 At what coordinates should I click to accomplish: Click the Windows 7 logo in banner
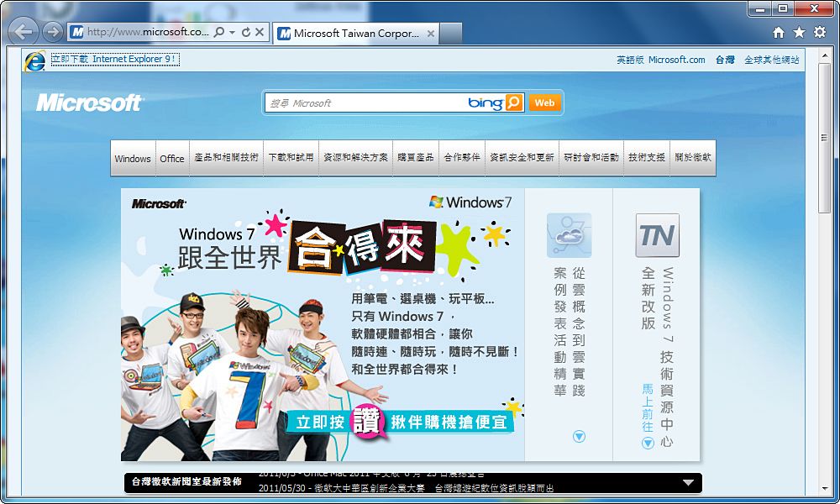click(x=470, y=202)
